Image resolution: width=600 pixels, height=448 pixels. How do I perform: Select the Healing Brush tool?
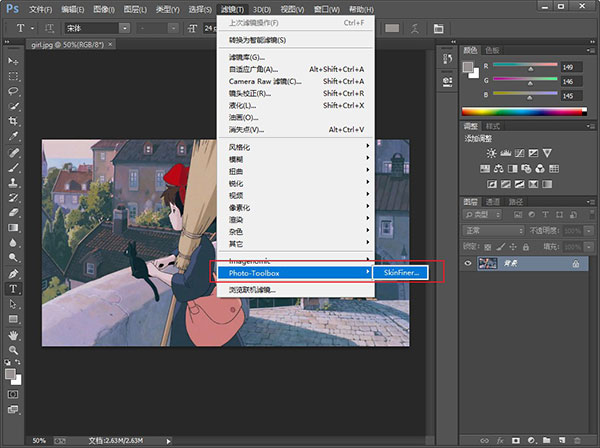pyautogui.click(x=13, y=153)
